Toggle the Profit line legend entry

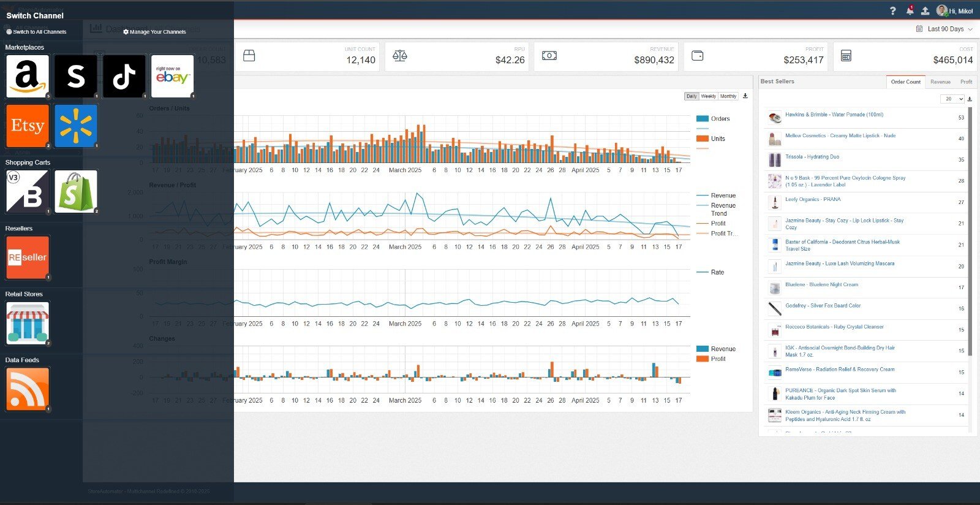pos(711,223)
